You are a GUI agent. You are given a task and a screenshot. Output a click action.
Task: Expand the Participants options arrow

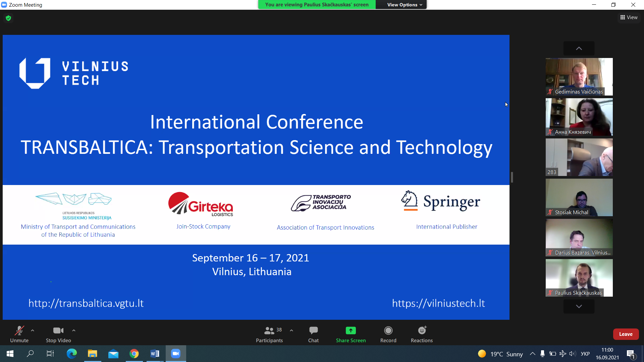(x=291, y=330)
